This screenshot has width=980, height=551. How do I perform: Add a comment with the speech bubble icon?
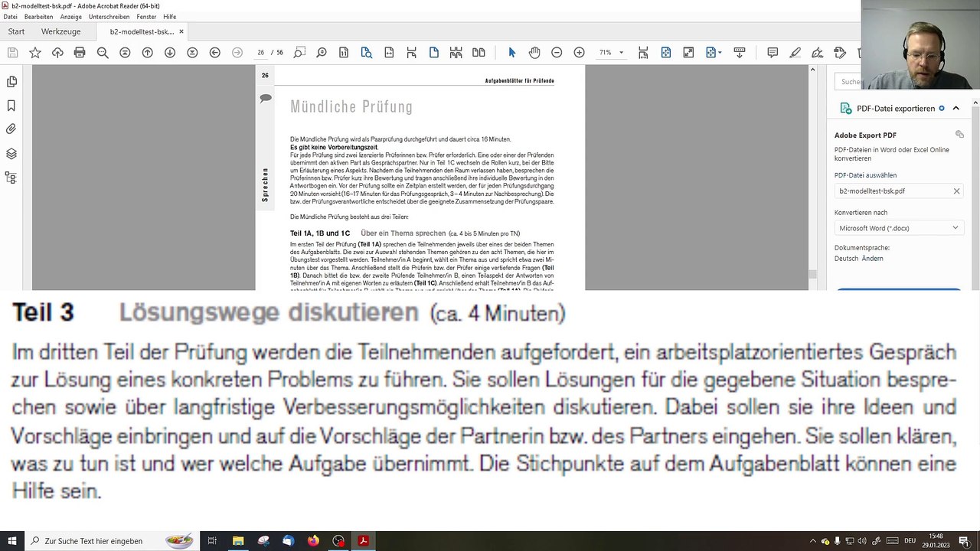click(x=773, y=52)
